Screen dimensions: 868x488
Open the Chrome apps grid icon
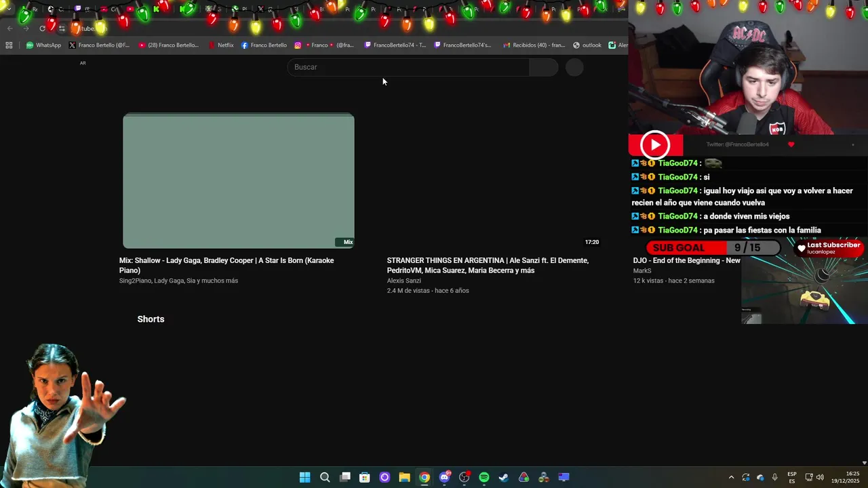9,45
